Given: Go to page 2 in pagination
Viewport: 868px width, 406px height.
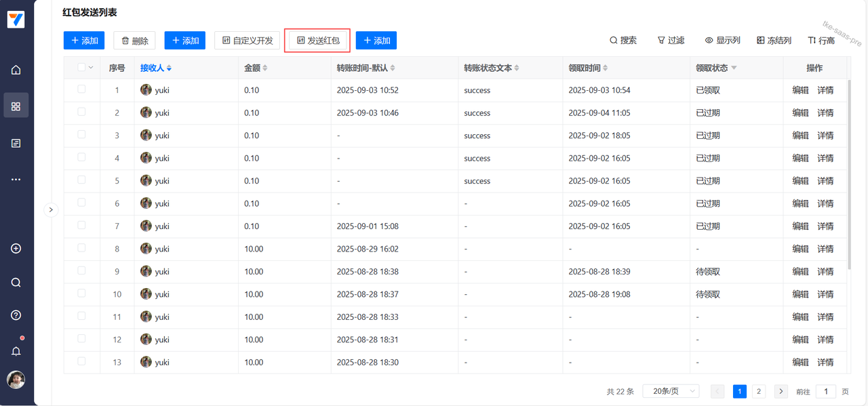Looking at the screenshot, I should [759, 391].
